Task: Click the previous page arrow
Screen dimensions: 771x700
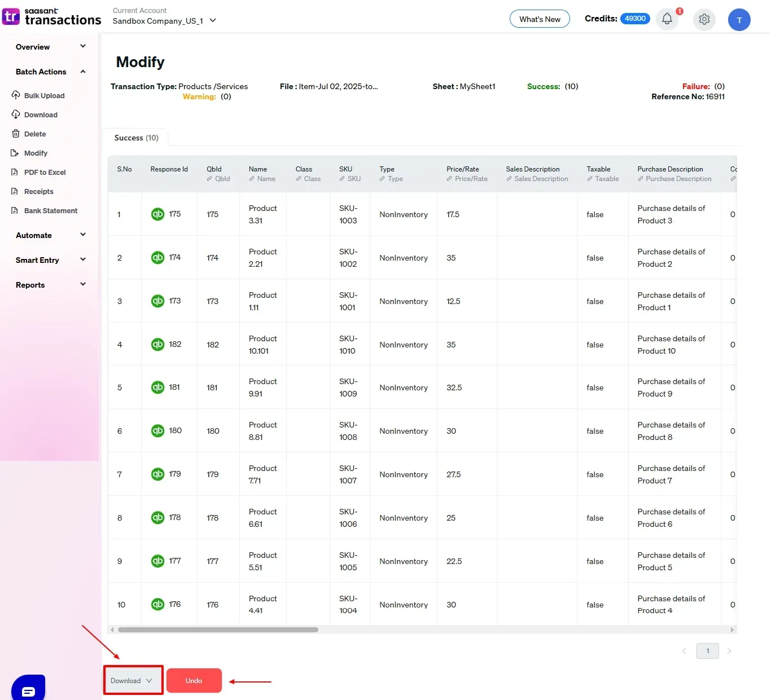Action: (x=684, y=651)
